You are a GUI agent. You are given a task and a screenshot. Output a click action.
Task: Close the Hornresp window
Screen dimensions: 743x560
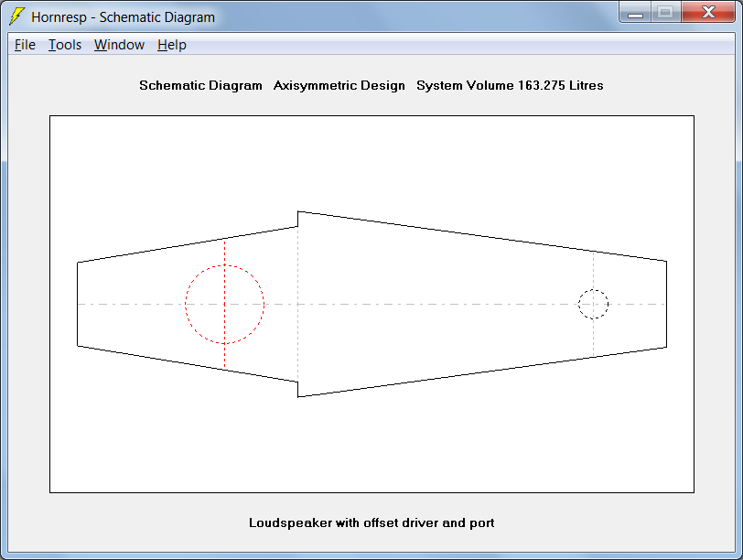pos(708,13)
